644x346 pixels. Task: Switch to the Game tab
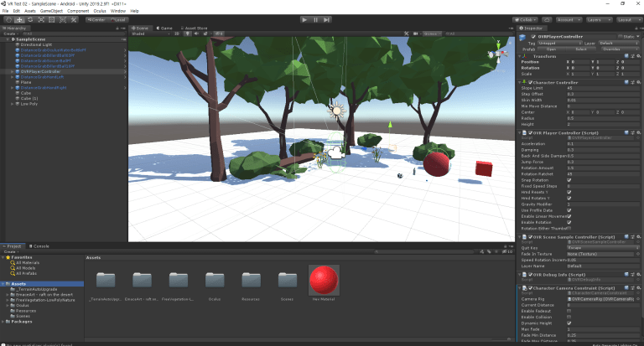(x=166, y=27)
